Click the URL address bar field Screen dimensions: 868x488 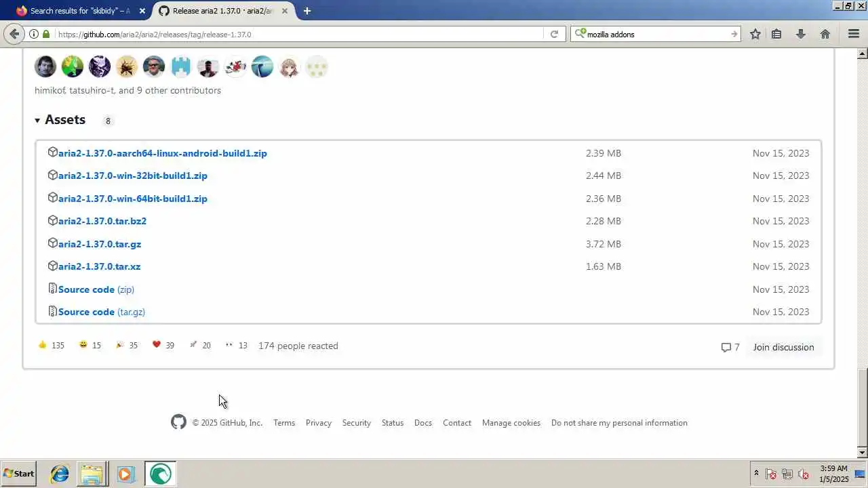(298, 34)
